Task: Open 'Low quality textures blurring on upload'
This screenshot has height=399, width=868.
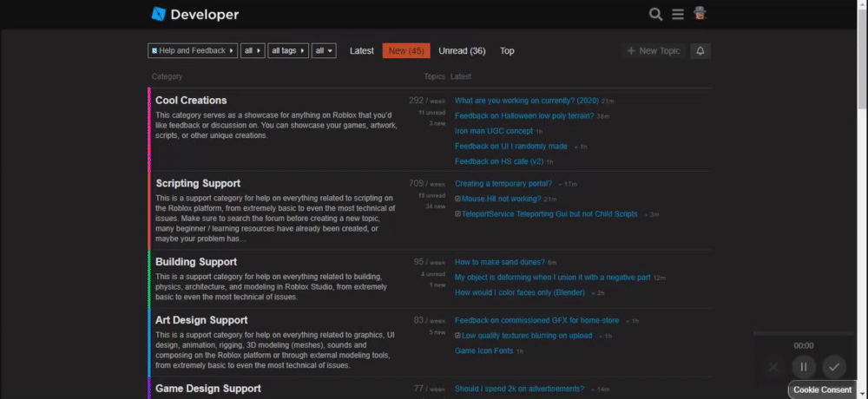Action: pyautogui.click(x=527, y=336)
